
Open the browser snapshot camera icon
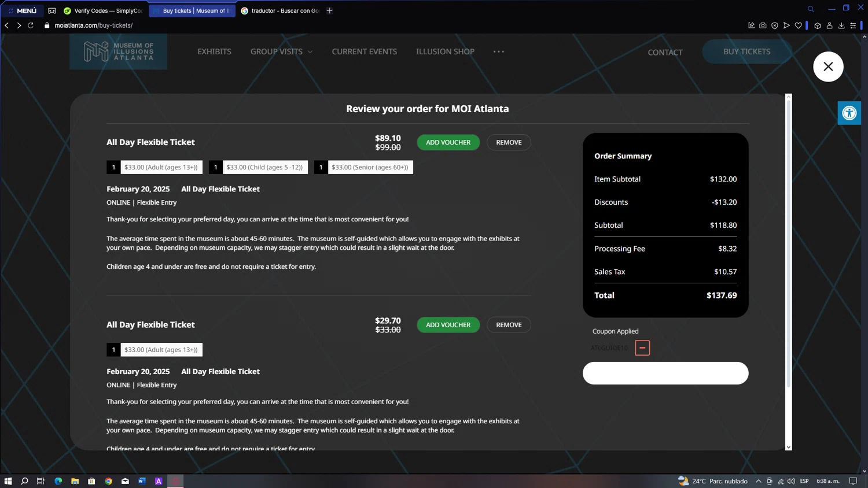coord(763,25)
